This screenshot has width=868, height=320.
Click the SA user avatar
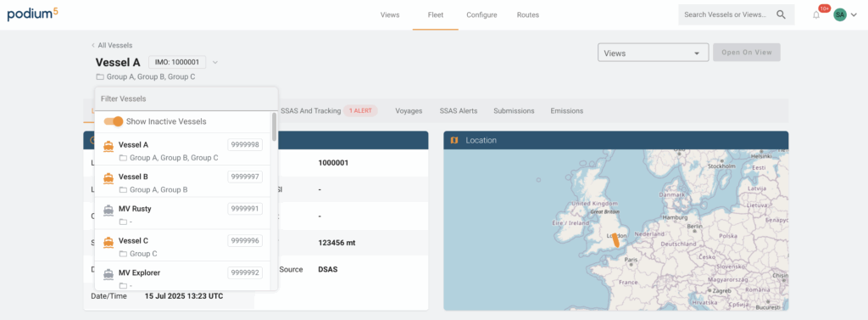tap(840, 15)
